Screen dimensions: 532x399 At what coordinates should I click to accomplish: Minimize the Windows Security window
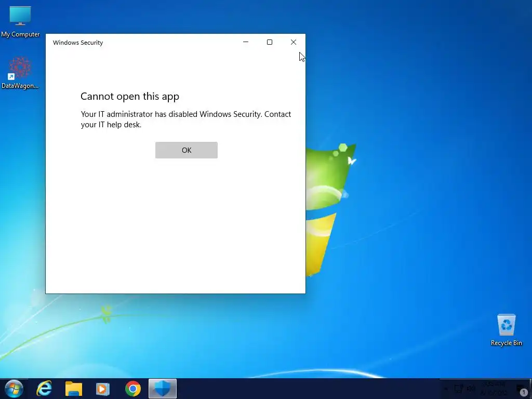246,42
